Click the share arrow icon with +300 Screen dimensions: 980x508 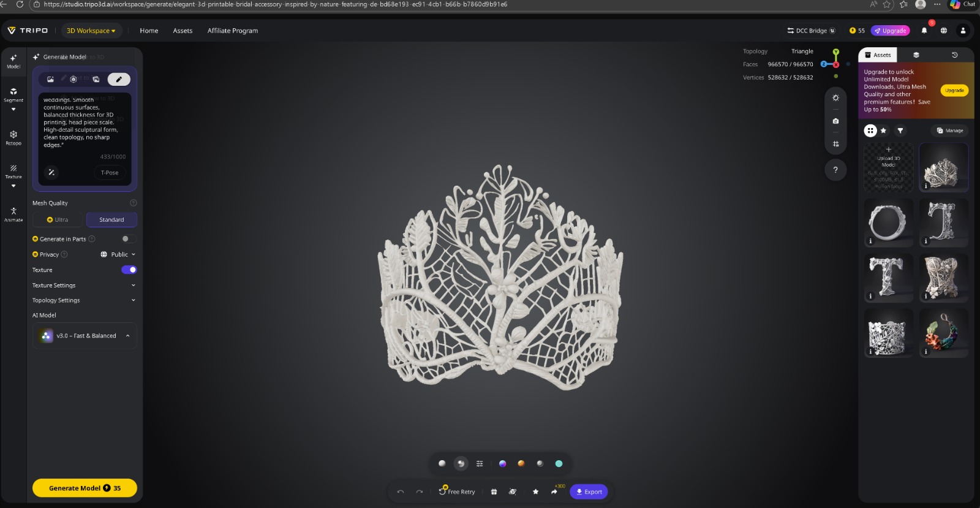pyautogui.click(x=554, y=491)
